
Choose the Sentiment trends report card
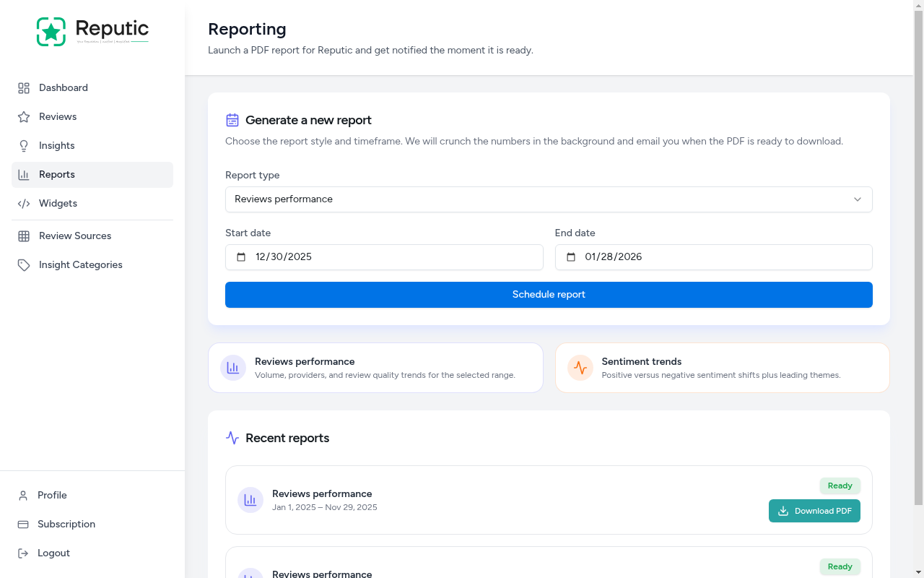[723, 368]
